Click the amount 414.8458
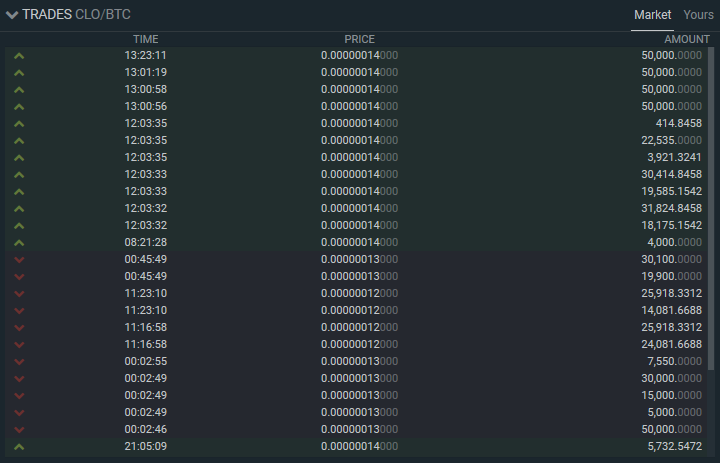The width and height of the screenshot is (720, 463). tap(679, 123)
